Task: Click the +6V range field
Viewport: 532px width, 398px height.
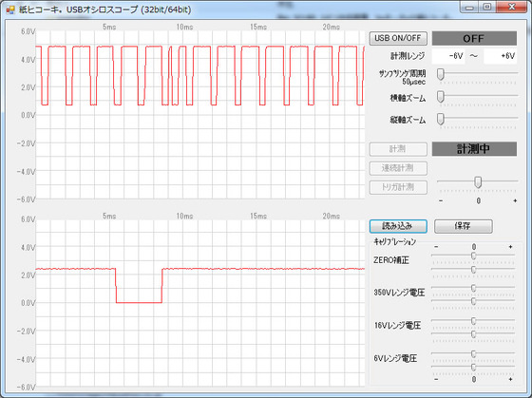Action: click(500, 56)
